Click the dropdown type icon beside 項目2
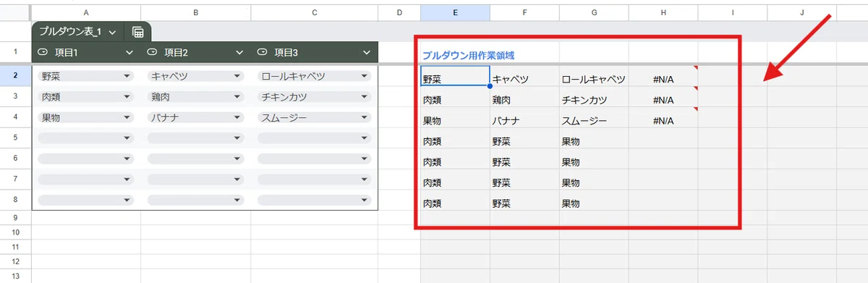This screenshot has height=283, width=868. click(x=153, y=52)
